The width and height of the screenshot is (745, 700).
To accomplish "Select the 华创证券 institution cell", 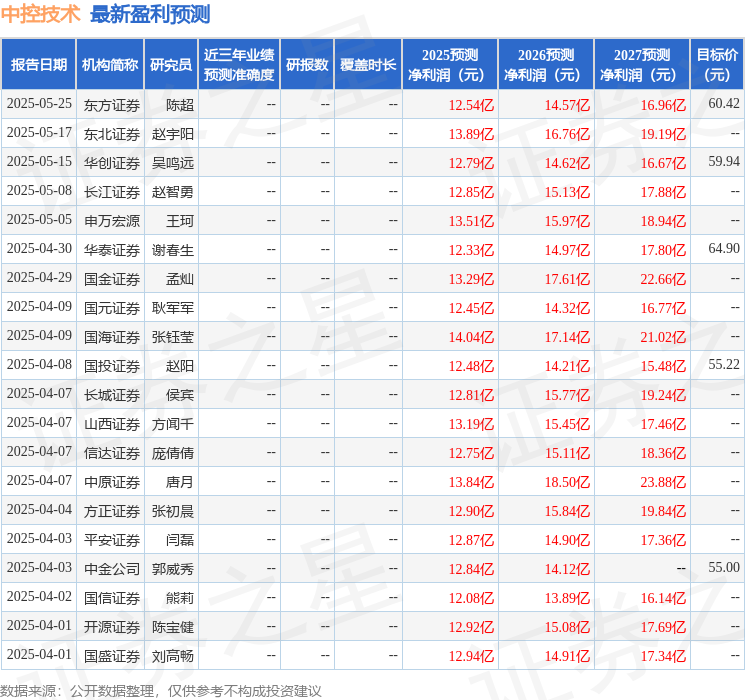I will tap(112, 163).
